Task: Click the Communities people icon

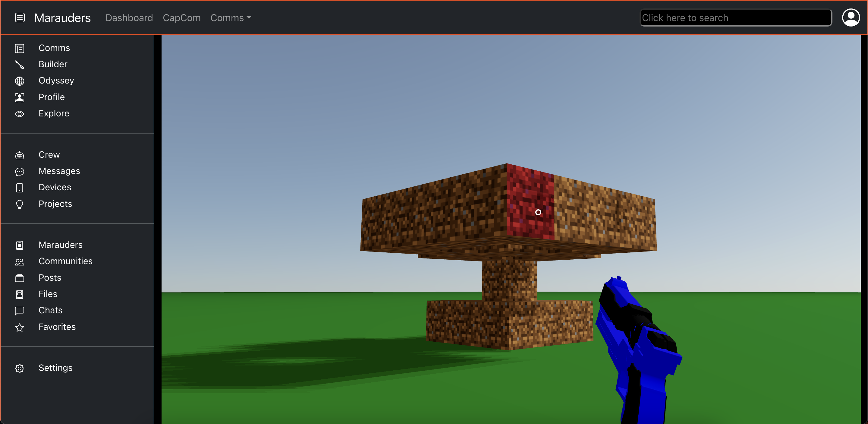Action: [x=20, y=261]
